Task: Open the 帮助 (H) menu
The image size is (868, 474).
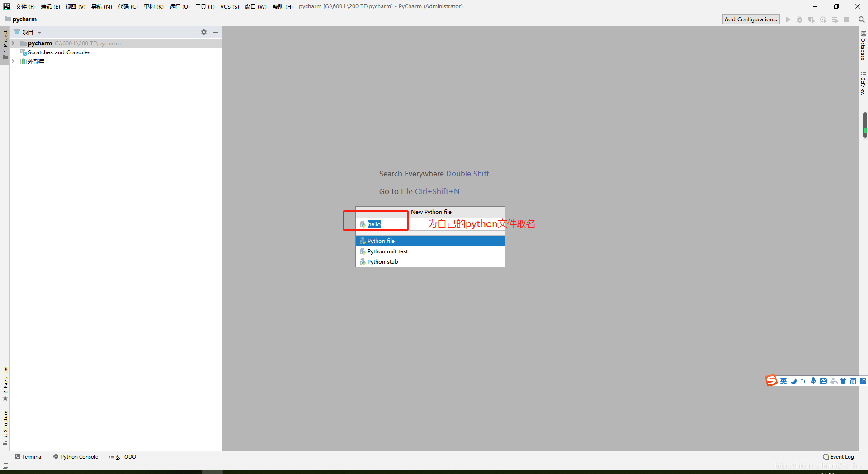Action: pyautogui.click(x=283, y=6)
